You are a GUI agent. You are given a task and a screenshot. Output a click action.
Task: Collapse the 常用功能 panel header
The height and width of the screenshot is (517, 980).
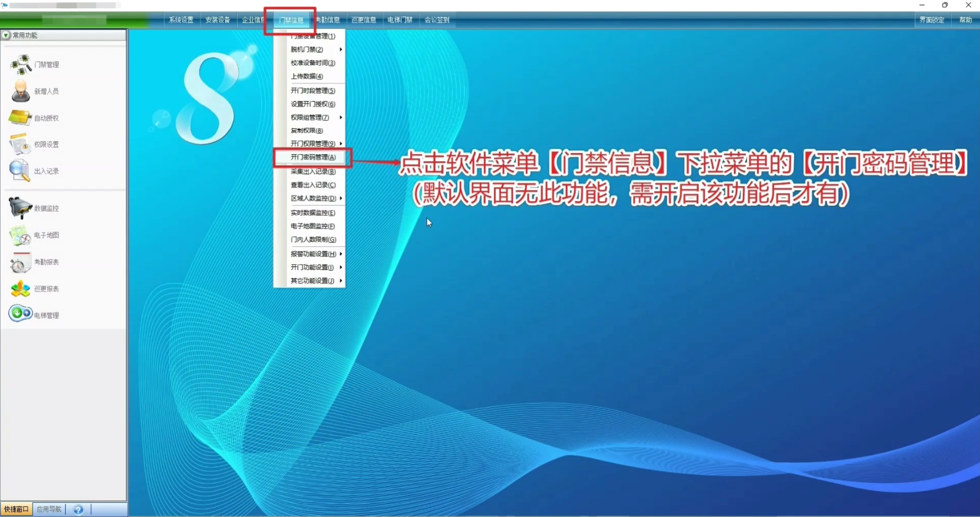[6, 35]
